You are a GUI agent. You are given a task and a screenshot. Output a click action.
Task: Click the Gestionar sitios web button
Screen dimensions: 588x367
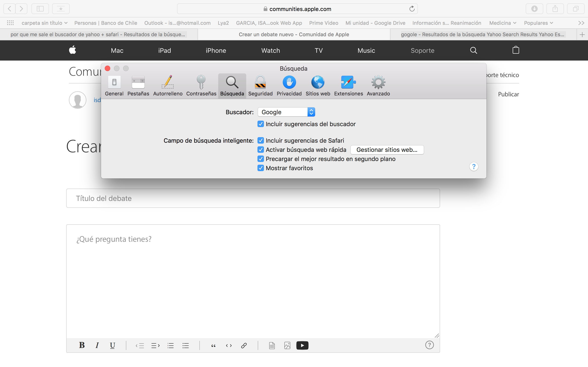(x=387, y=150)
